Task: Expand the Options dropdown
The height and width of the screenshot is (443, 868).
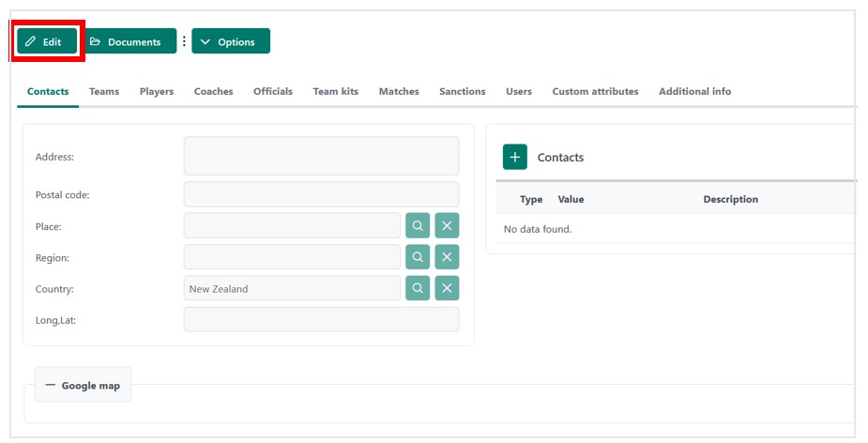Action: pyautogui.click(x=231, y=41)
